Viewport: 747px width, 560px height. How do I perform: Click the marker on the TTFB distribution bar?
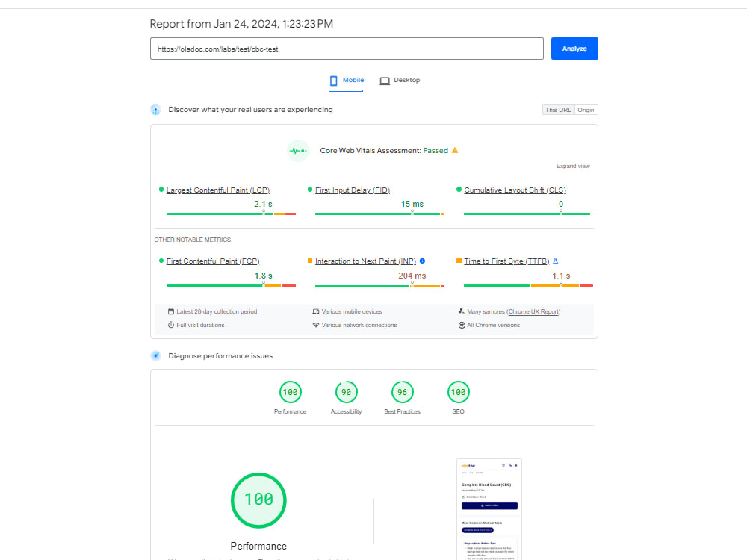pyautogui.click(x=562, y=284)
